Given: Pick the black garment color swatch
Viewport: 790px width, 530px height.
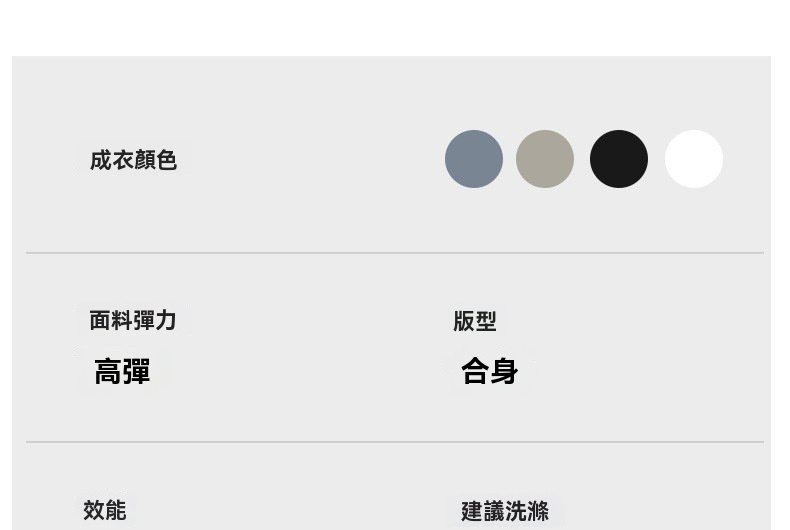Looking at the screenshot, I should click(619, 159).
